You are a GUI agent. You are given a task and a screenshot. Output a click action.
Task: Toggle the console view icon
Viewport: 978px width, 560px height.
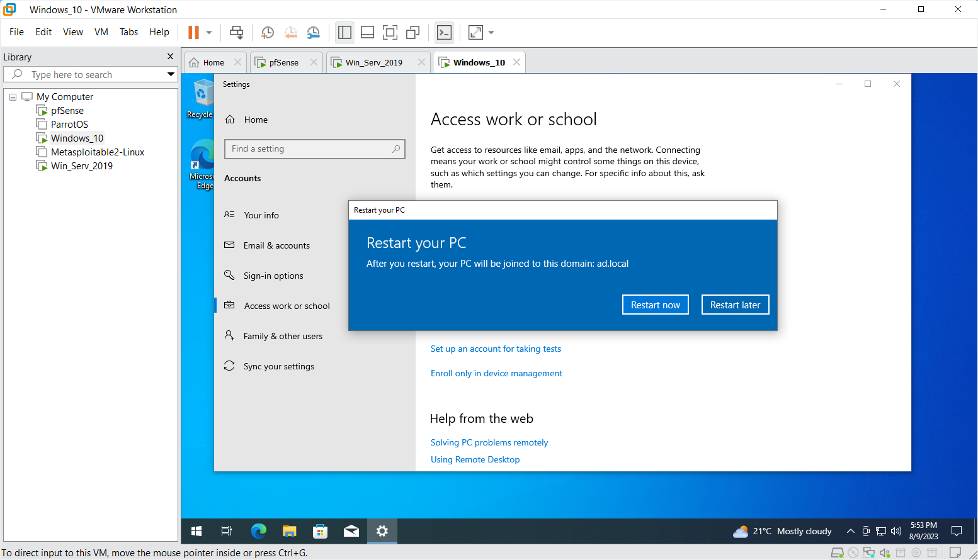click(x=445, y=32)
